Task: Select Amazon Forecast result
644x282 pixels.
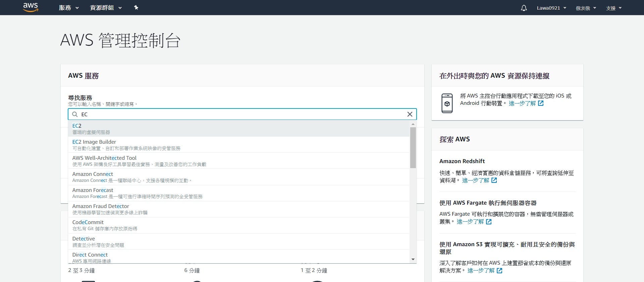Action: (x=238, y=193)
